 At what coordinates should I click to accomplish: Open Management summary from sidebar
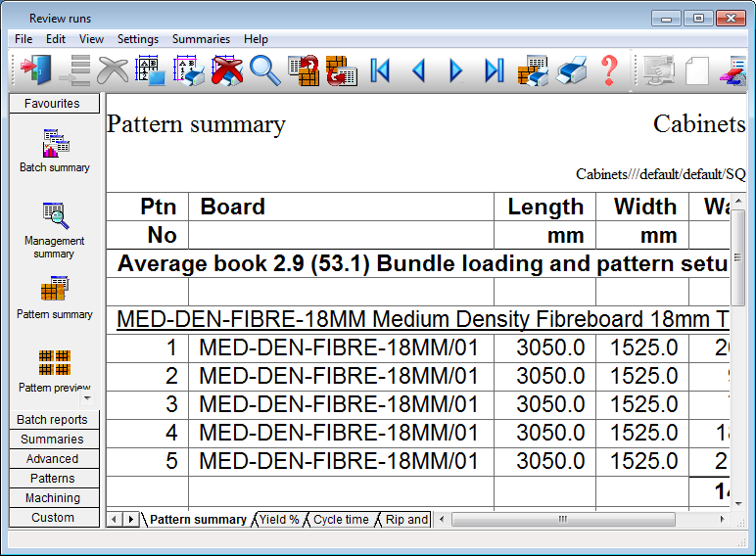[54, 230]
